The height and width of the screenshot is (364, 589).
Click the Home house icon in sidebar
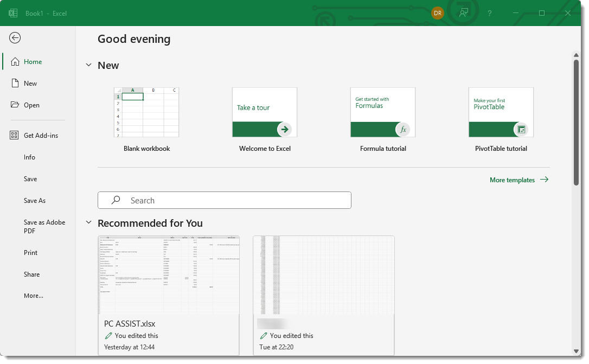(x=15, y=62)
